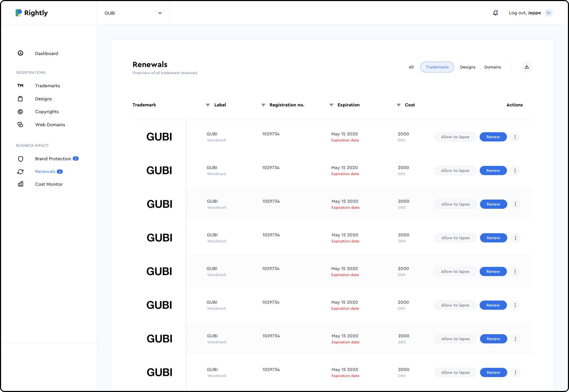Click the Designs clipboard icon
Viewport: 569px width, 392px height.
(20, 99)
